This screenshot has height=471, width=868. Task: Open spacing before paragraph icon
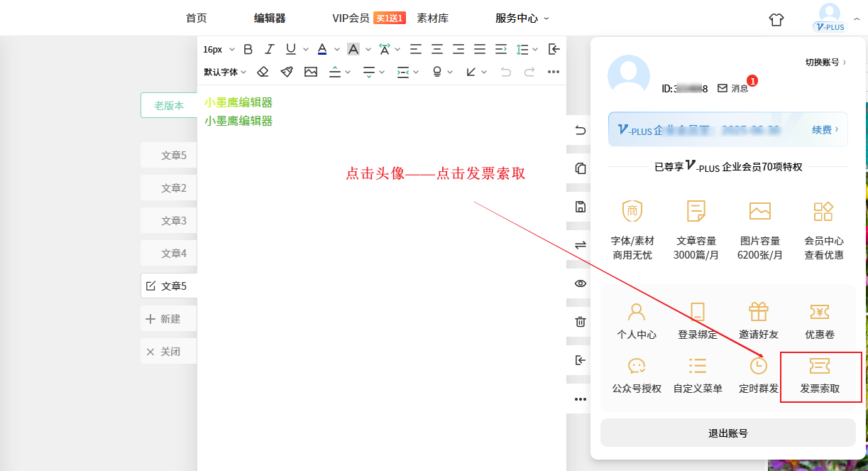pos(335,72)
